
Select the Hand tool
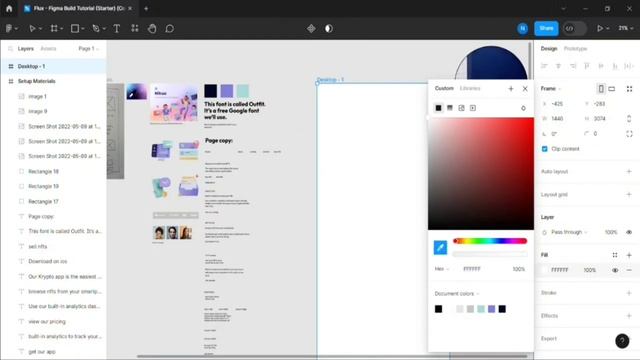point(152,29)
